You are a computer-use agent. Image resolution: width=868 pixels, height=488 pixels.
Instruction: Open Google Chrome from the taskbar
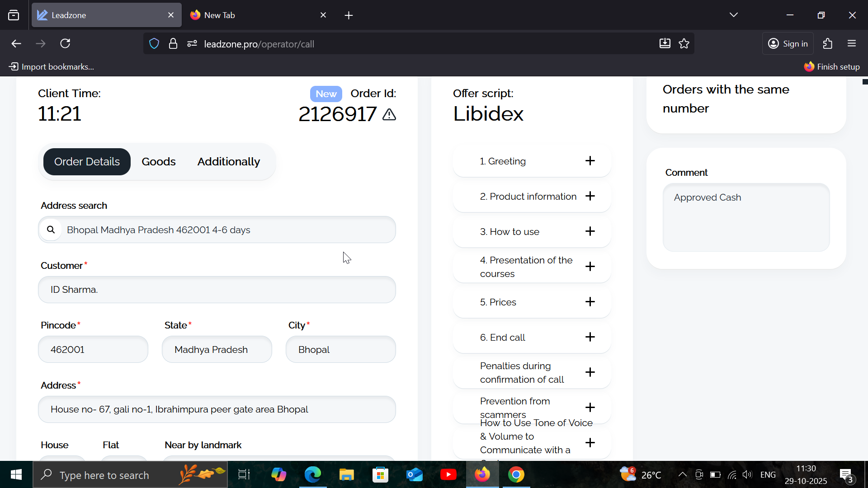click(516, 475)
